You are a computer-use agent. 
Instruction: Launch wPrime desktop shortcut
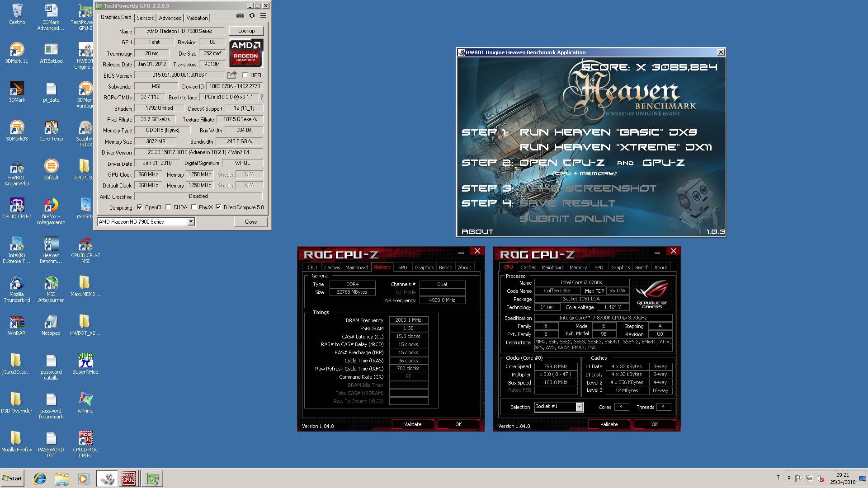[x=85, y=403]
